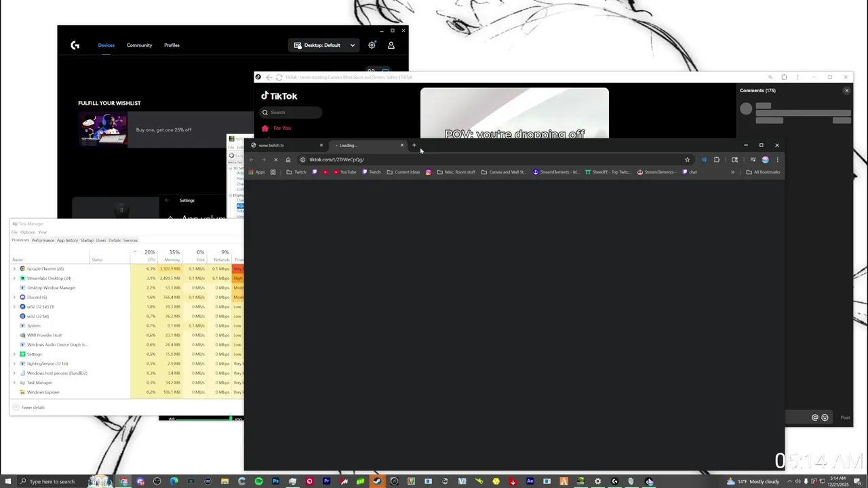Expand Discord (6) process group
This screenshot has height=488, width=868.
14,298
